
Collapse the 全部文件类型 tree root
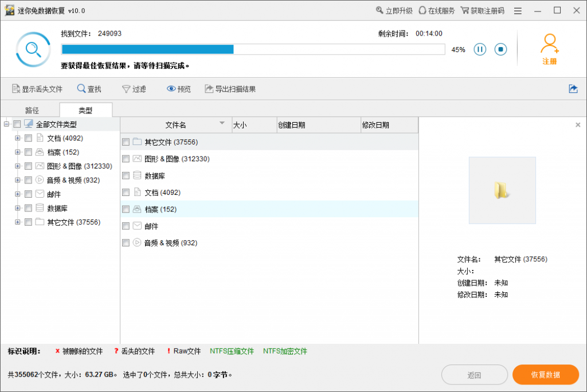point(6,124)
